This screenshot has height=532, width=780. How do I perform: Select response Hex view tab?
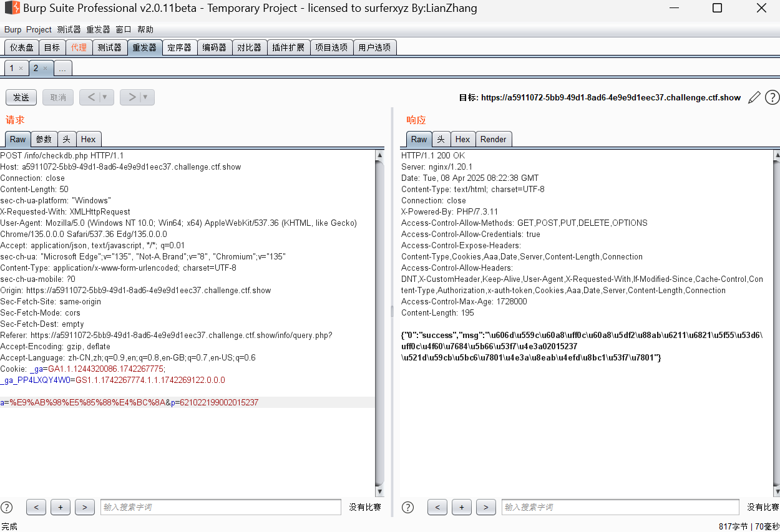click(463, 139)
